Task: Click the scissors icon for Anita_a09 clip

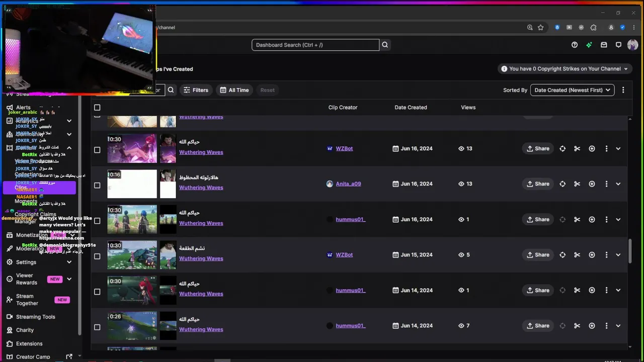Action: coord(577,184)
